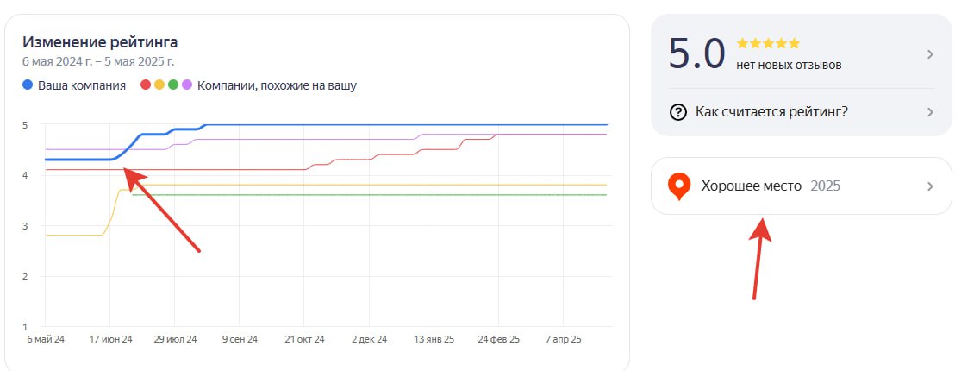Click the purple legend dot
The image size is (980, 371).
point(187,85)
